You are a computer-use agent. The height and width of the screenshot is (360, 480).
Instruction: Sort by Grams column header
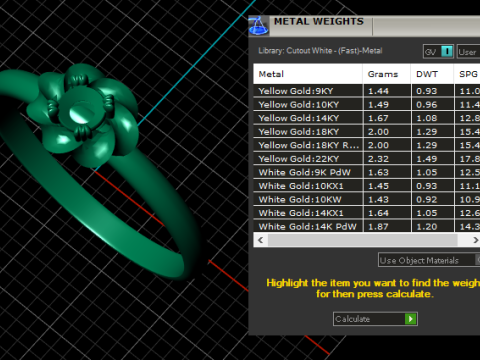tap(386, 74)
